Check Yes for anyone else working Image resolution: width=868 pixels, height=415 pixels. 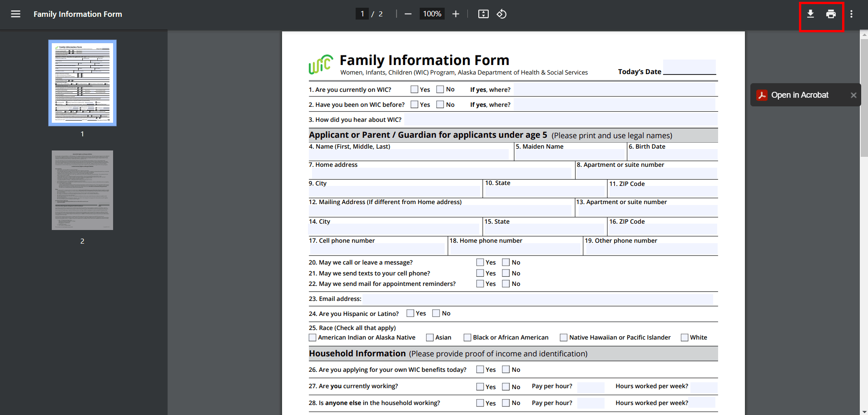pos(480,403)
